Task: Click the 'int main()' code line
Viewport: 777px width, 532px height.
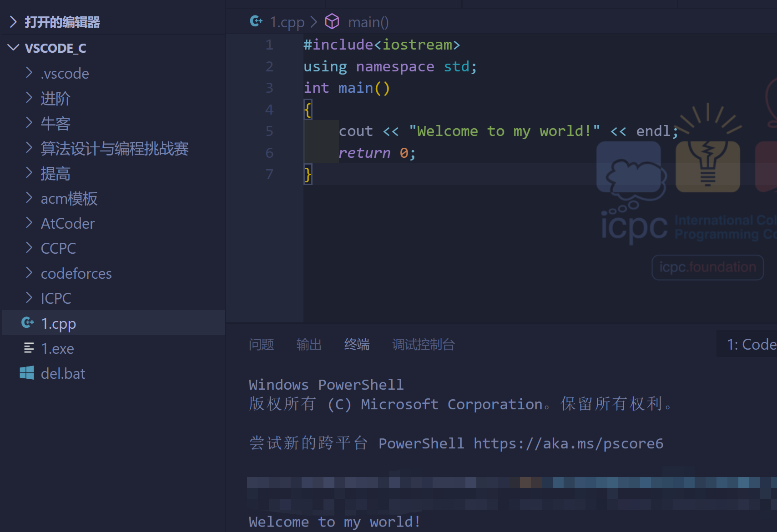Action: (347, 88)
